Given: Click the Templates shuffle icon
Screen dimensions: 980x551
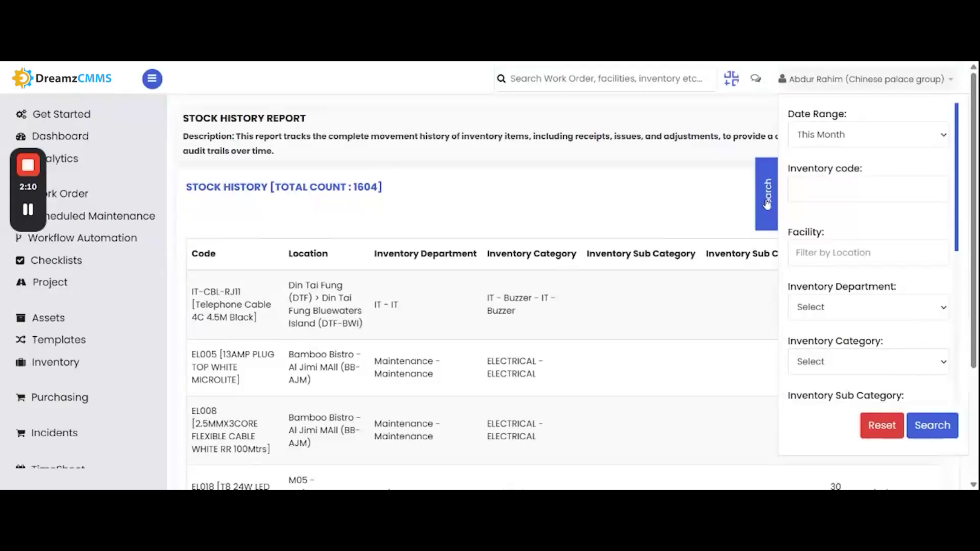Looking at the screenshot, I should pos(21,340).
